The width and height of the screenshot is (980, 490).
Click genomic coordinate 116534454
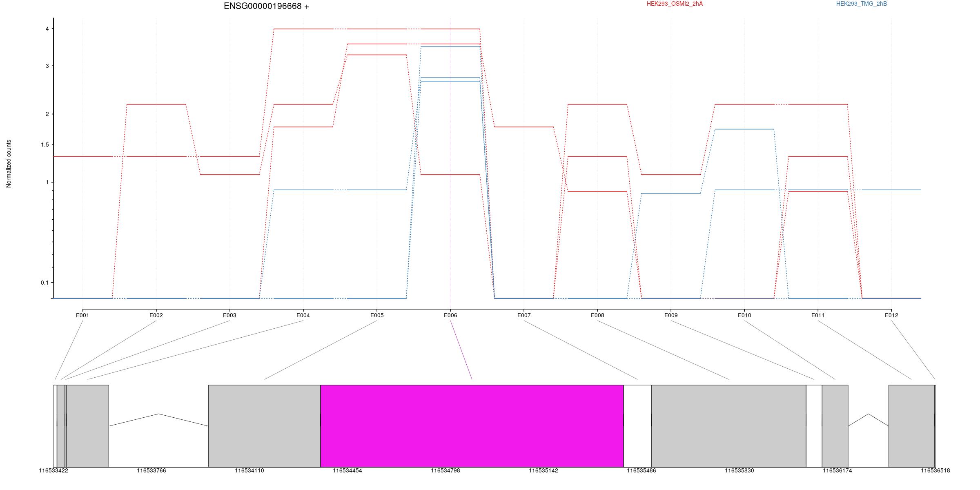click(347, 471)
